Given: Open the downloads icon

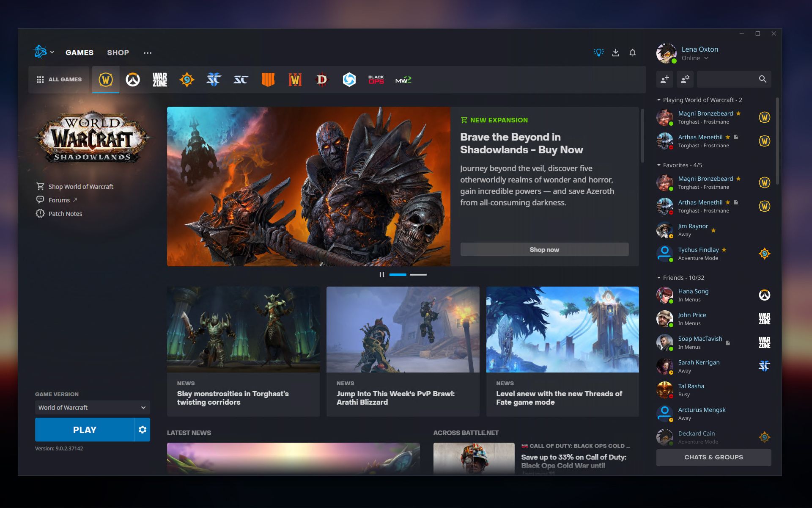Looking at the screenshot, I should (x=616, y=52).
